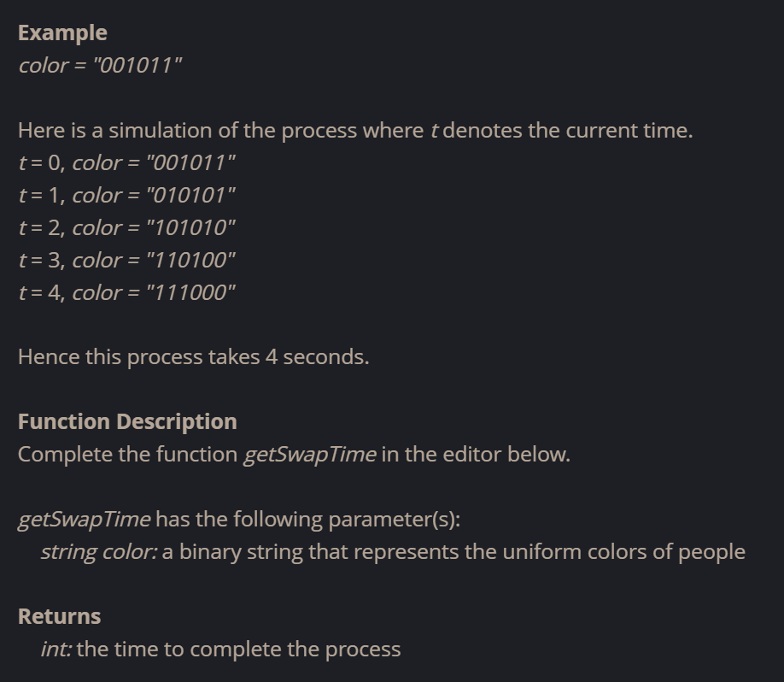Click the "int:" return type label

point(56,649)
